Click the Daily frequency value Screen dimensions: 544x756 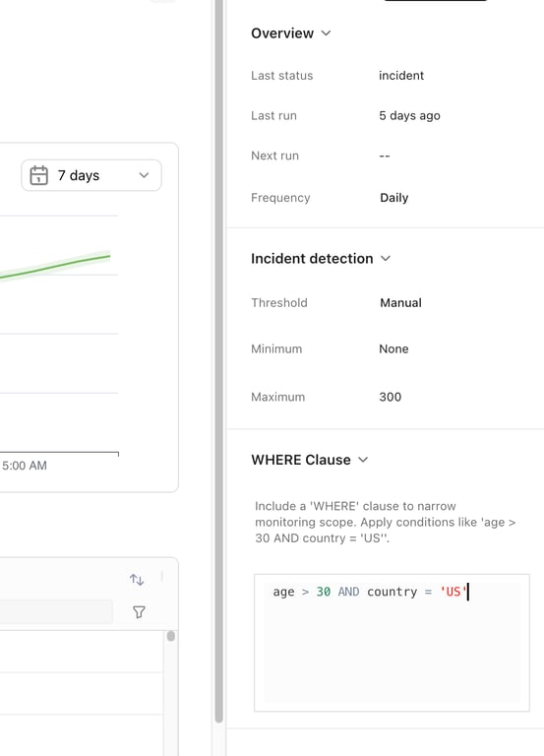394,198
